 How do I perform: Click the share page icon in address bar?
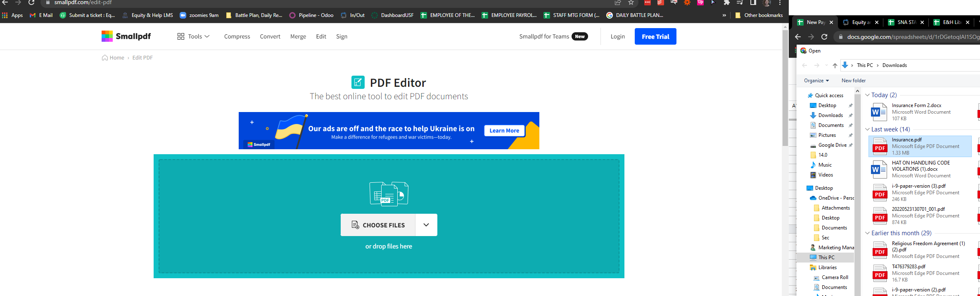pos(618,2)
